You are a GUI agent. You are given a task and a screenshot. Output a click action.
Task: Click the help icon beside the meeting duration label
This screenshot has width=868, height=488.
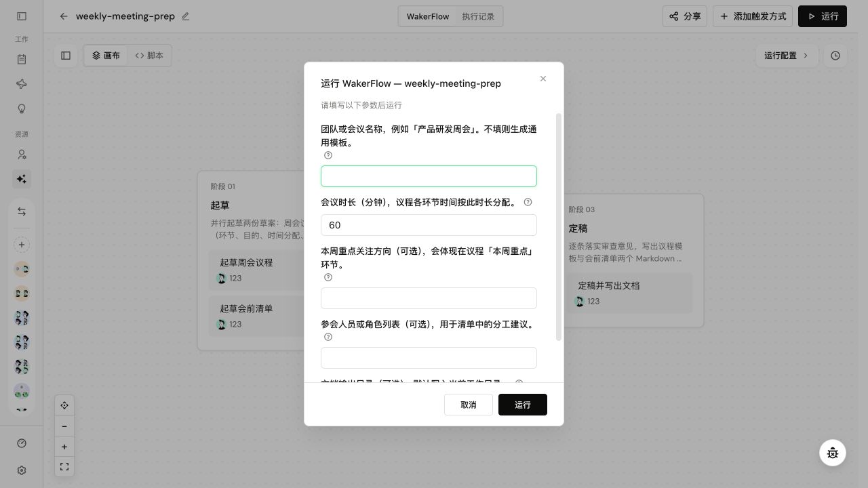(528, 202)
